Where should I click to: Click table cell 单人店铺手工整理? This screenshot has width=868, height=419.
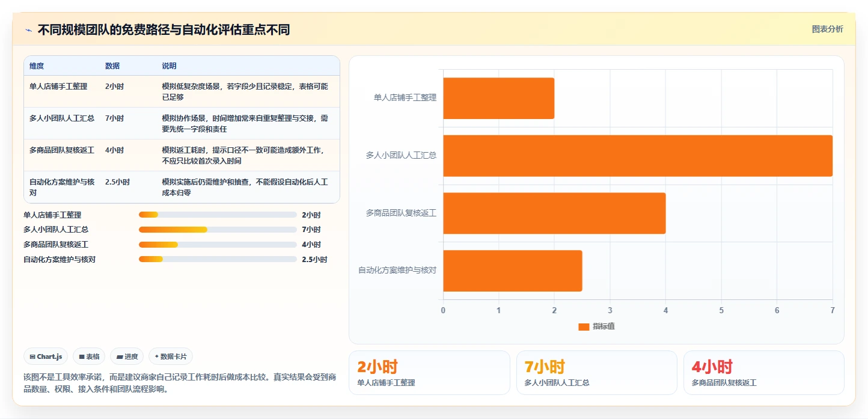point(58,87)
